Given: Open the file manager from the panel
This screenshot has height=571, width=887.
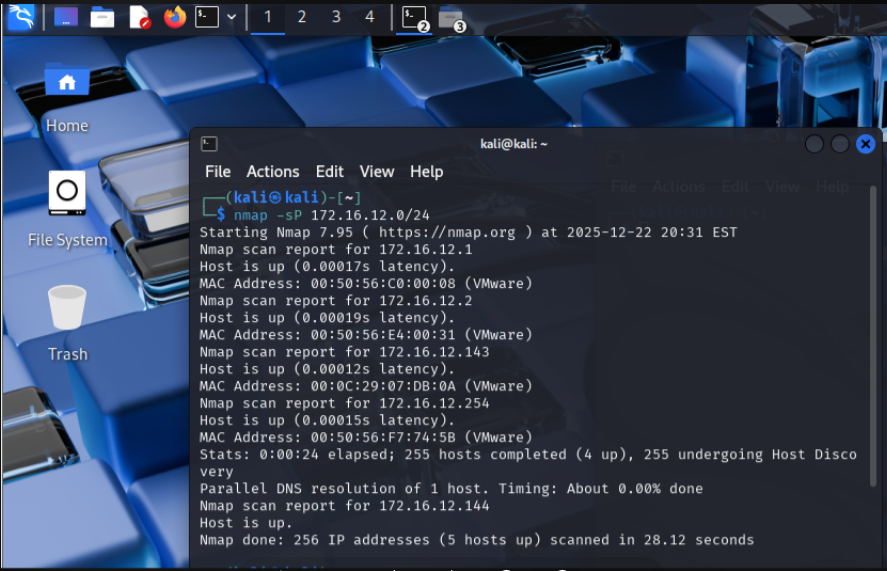Looking at the screenshot, I should click(102, 17).
